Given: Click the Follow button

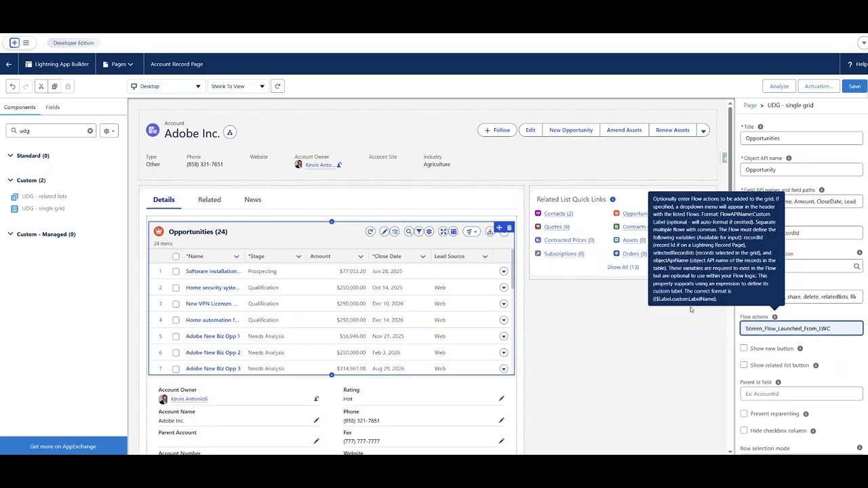Looking at the screenshot, I should point(497,130).
